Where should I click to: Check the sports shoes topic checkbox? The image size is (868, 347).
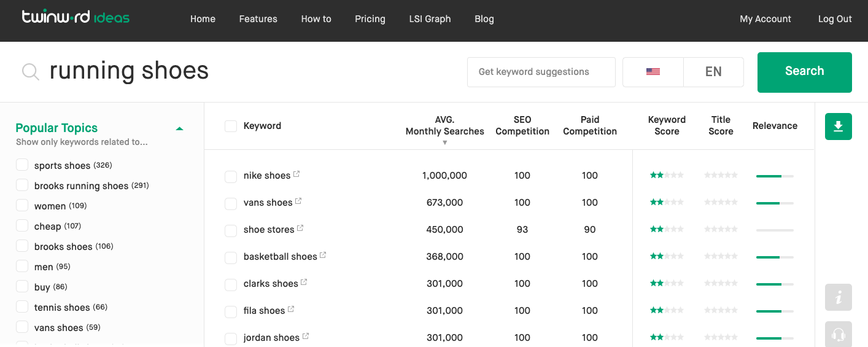point(22,165)
